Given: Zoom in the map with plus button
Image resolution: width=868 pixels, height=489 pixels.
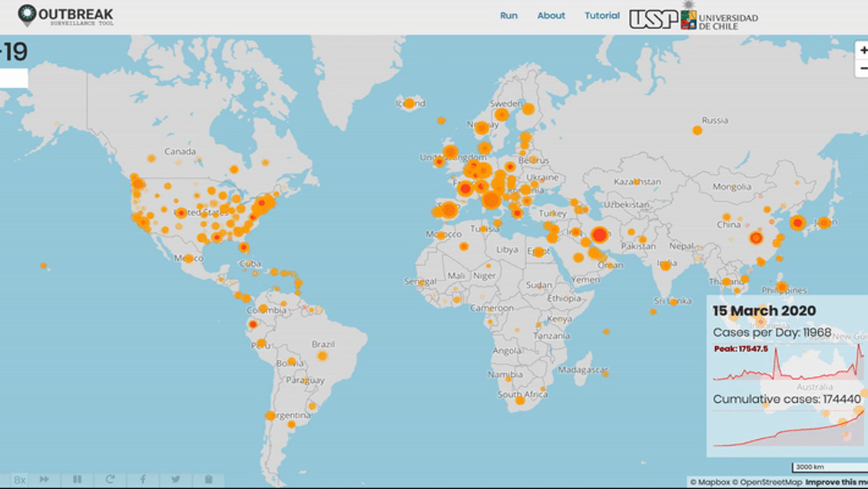Looking at the screenshot, I should point(863,51).
